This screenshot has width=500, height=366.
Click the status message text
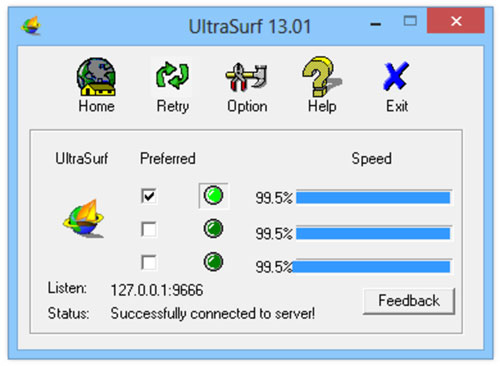[213, 314]
